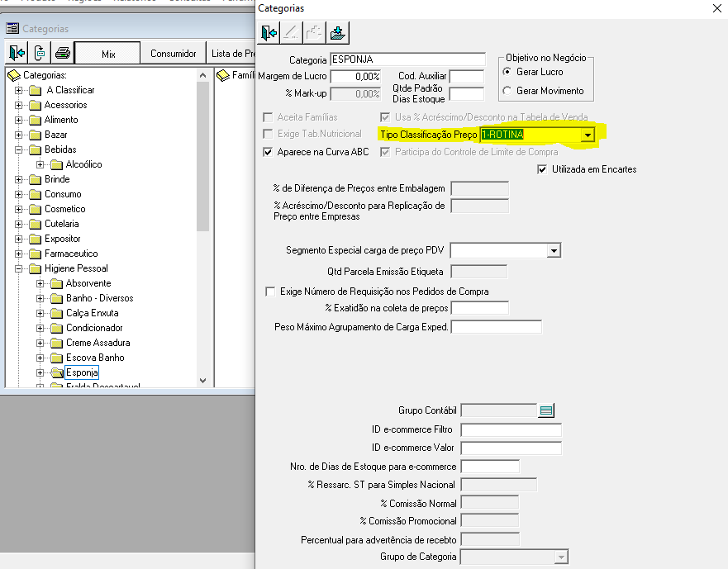Click the hierarchy steps icon in dialog toolbar
The image size is (728, 569).
tap(314, 32)
